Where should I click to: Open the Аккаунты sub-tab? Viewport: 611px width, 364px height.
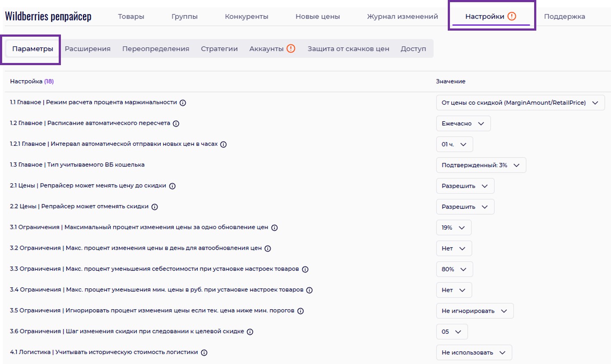272,49
